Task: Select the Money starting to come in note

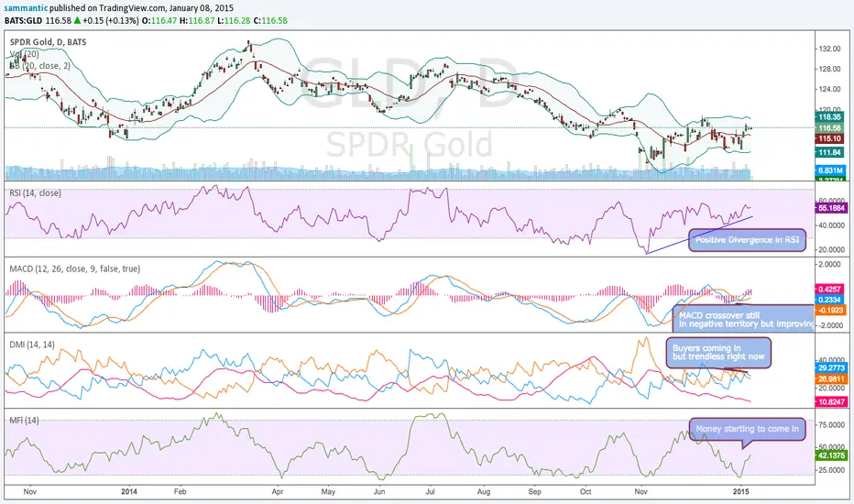Action: coord(748,430)
